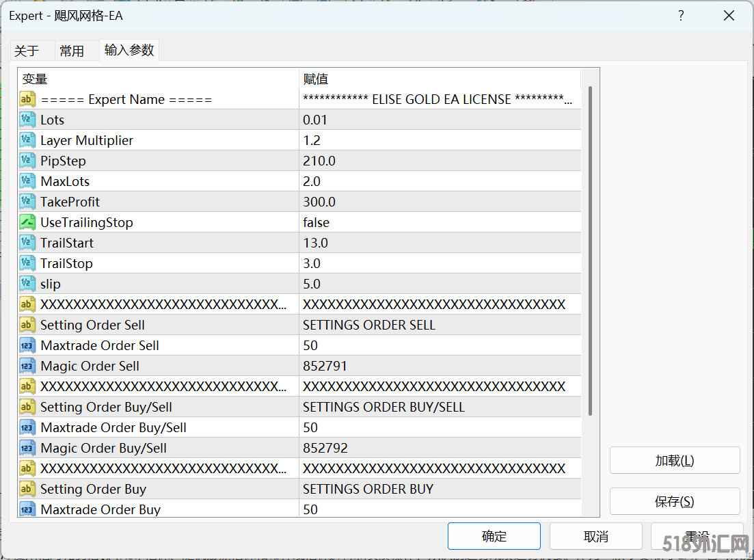The width and height of the screenshot is (754, 560).
Task: Select the 输入参数 tab
Action: click(129, 50)
